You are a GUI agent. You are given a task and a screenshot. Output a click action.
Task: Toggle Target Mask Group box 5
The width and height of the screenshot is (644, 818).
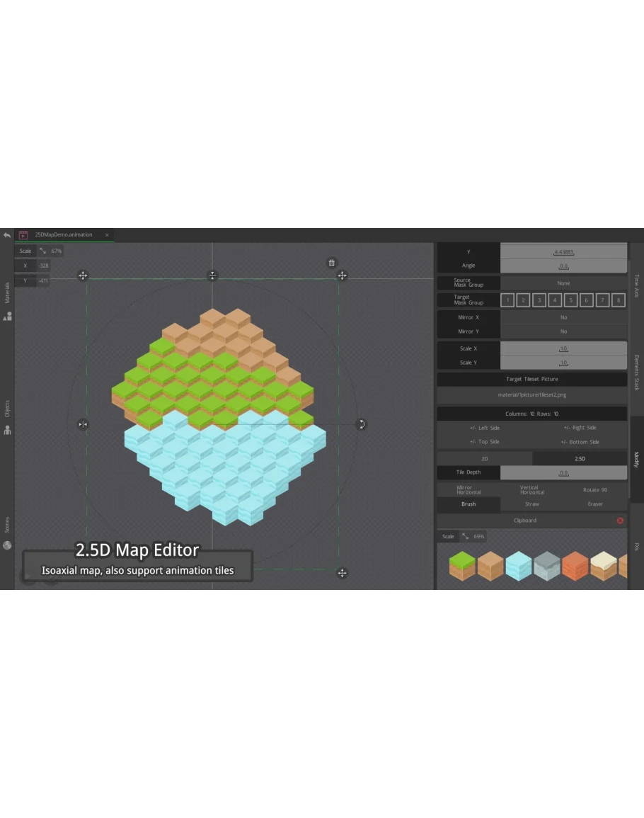(x=571, y=300)
